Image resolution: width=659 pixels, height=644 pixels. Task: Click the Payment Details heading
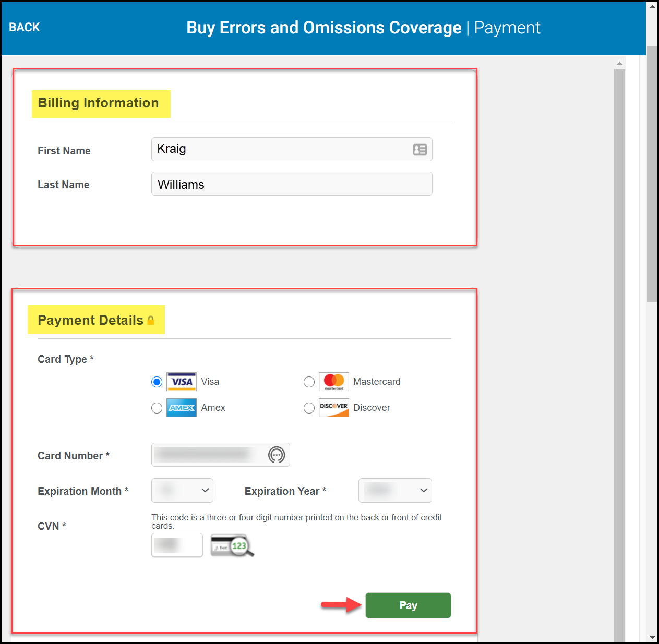pos(90,320)
